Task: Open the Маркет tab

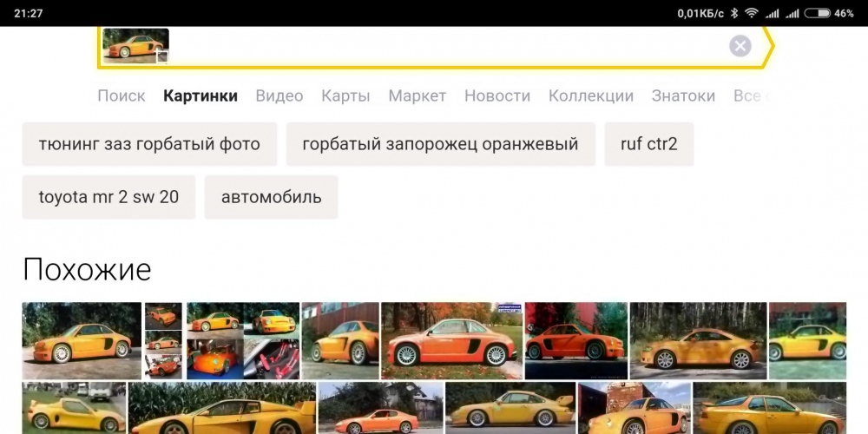Action: coord(417,95)
